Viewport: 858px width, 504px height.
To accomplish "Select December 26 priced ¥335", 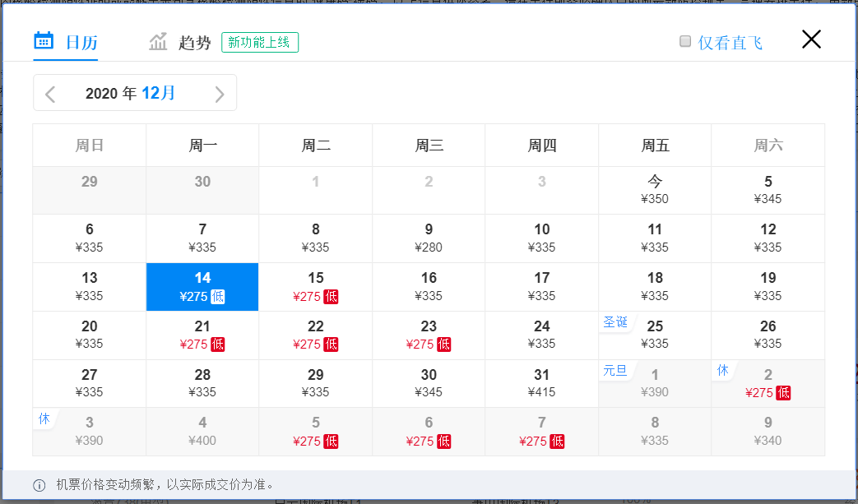I will tap(768, 335).
